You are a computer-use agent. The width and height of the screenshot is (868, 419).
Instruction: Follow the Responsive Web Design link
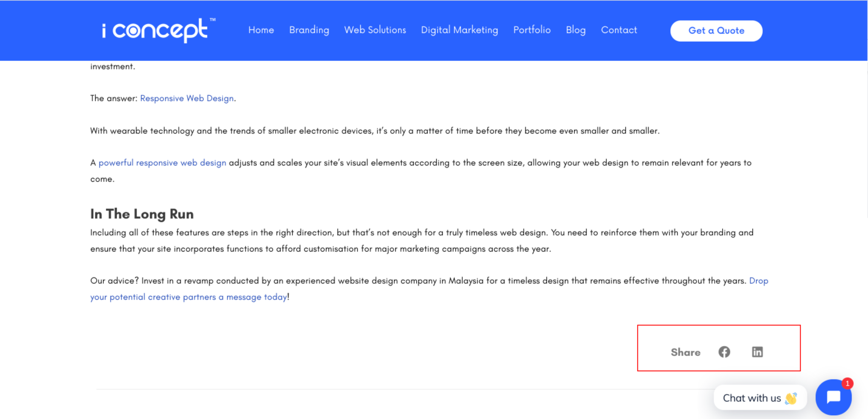(187, 98)
